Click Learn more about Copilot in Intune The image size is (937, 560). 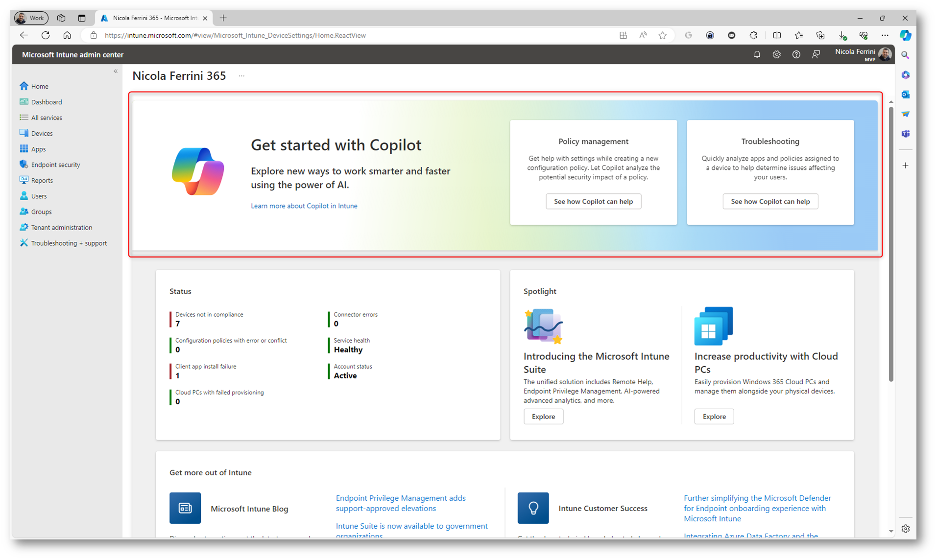point(304,206)
